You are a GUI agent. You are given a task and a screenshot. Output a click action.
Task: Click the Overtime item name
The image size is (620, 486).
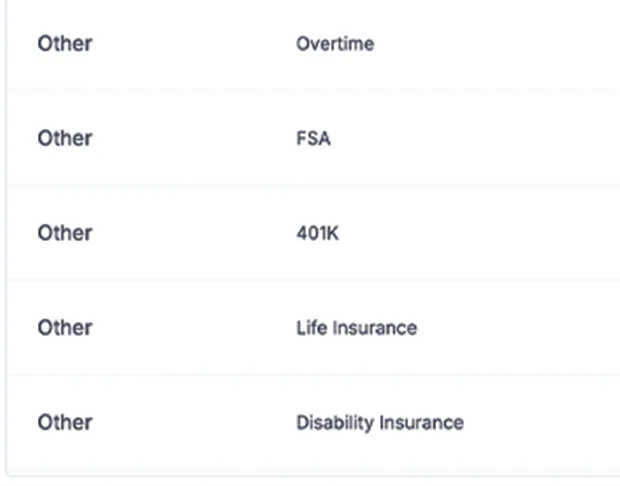(335, 44)
